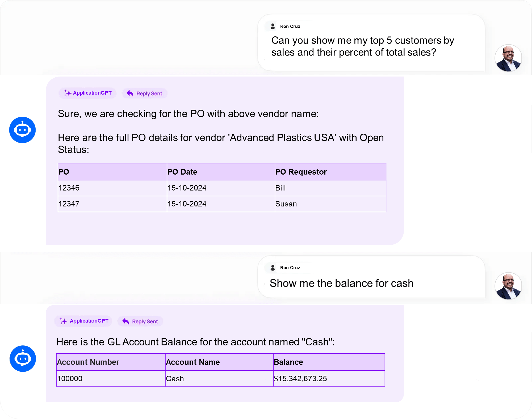The height and width of the screenshot is (419, 532).
Task: Click the top 5 customers question message
Action: pos(362,46)
